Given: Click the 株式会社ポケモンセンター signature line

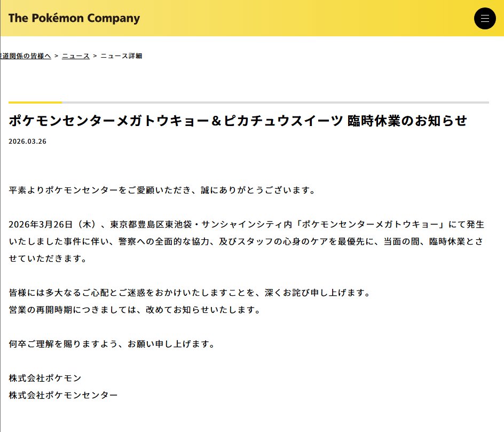Looking at the screenshot, I should pyautogui.click(x=63, y=395).
